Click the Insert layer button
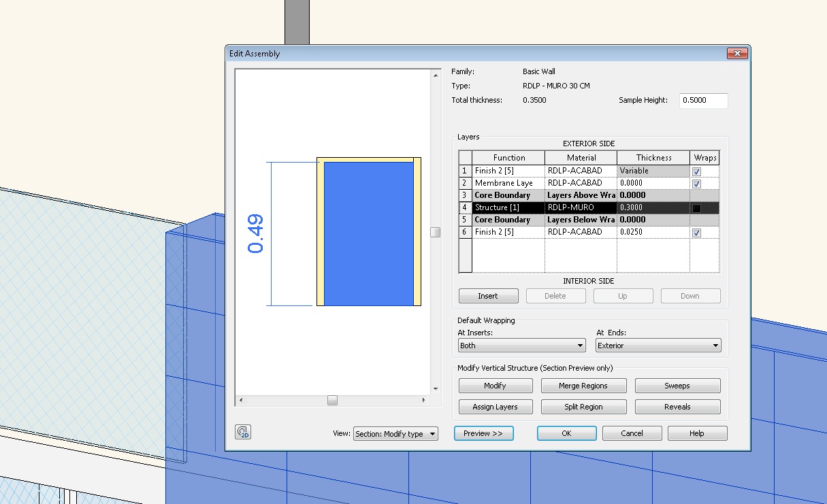This screenshot has height=504, width=827. click(x=488, y=296)
